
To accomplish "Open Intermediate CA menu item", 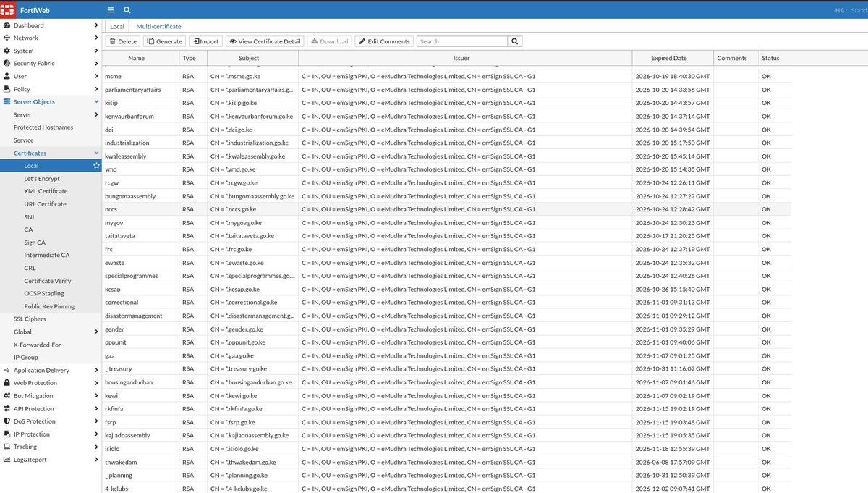I will click(x=46, y=255).
